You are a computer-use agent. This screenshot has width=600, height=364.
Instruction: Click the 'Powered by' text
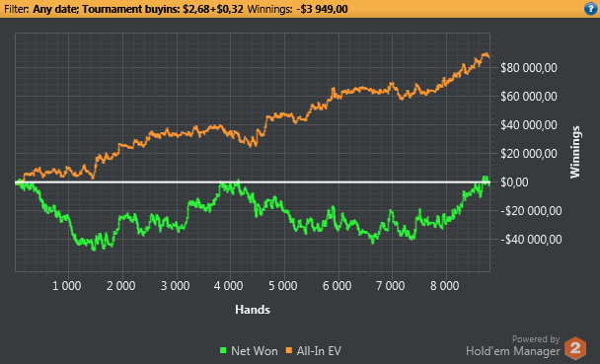click(x=536, y=339)
